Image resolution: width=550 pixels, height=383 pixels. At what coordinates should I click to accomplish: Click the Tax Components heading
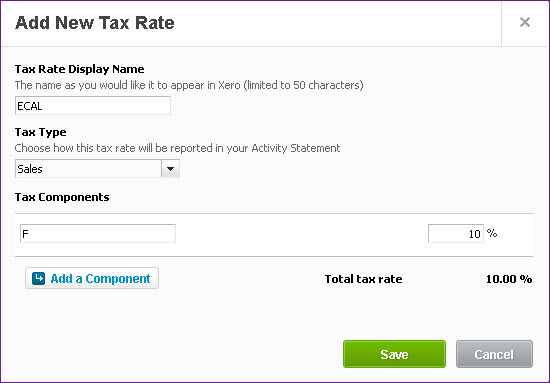pyautogui.click(x=62, y=197)
